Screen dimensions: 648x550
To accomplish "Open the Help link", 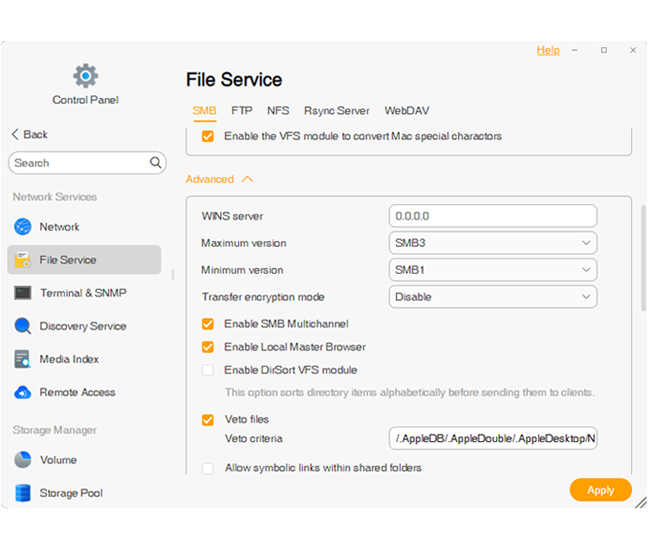I will (x=548, y=50).
